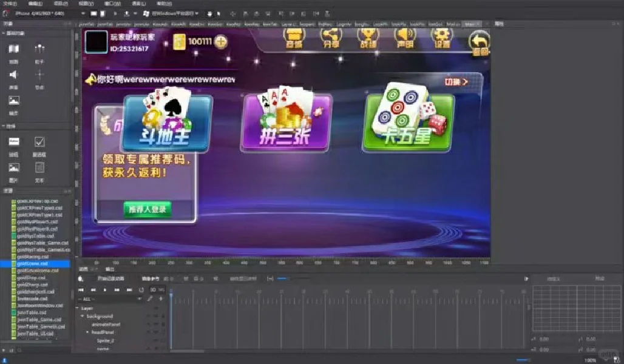
Task: Jump to the last animation frame
Action: coord(129,289)
